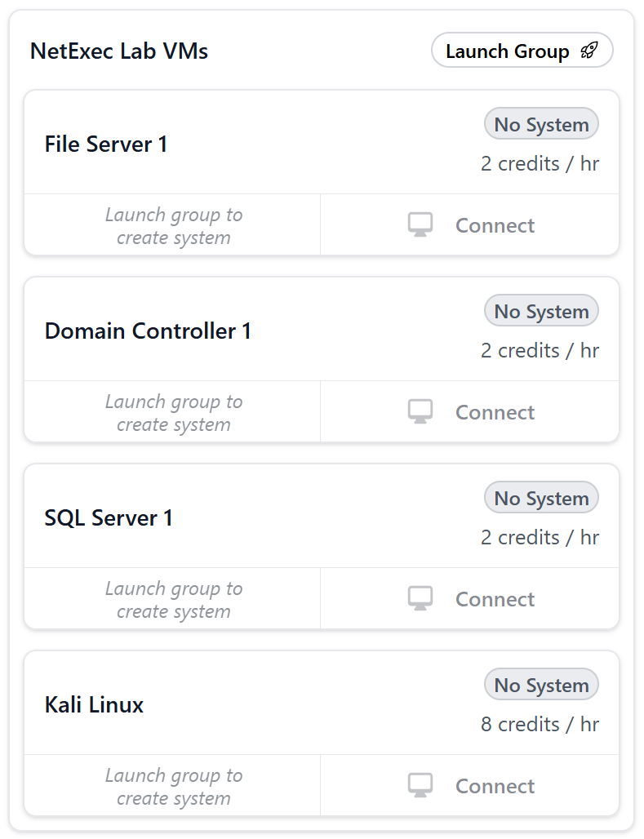Select the Domain Controller 1 title
This screenshot has height=839, width=644.
click(148, 331)
